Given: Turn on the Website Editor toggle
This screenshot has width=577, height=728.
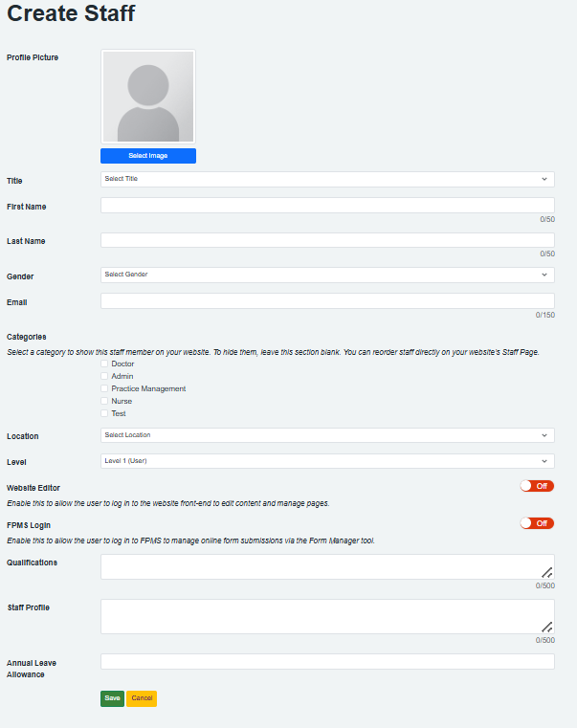Looking at the screenshot, I should point(537,486).
